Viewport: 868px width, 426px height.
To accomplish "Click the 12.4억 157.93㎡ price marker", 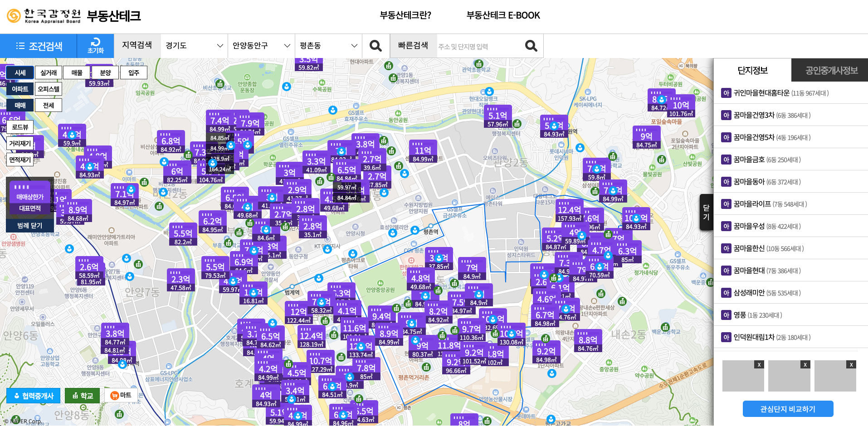I will [x=570, y=211].
